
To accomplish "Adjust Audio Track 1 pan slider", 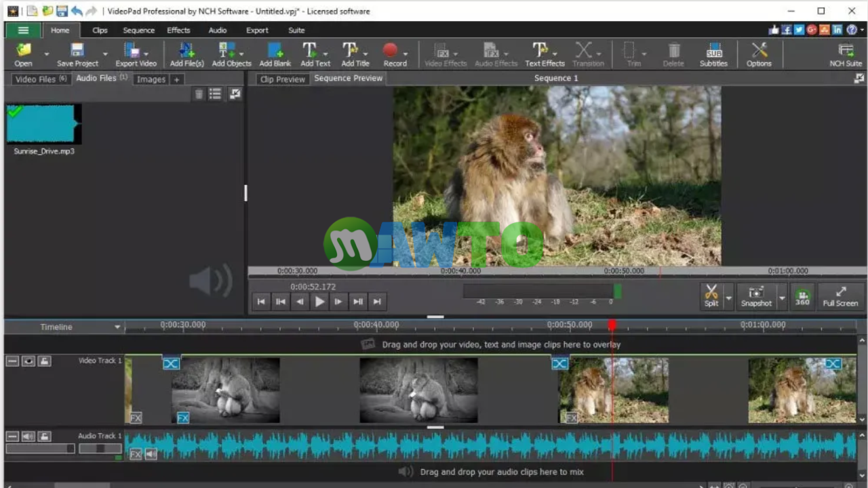I will [x=100, y=449].
